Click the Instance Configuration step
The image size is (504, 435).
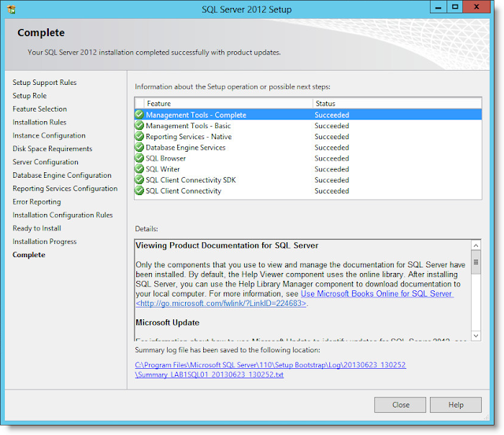point(49,135)
